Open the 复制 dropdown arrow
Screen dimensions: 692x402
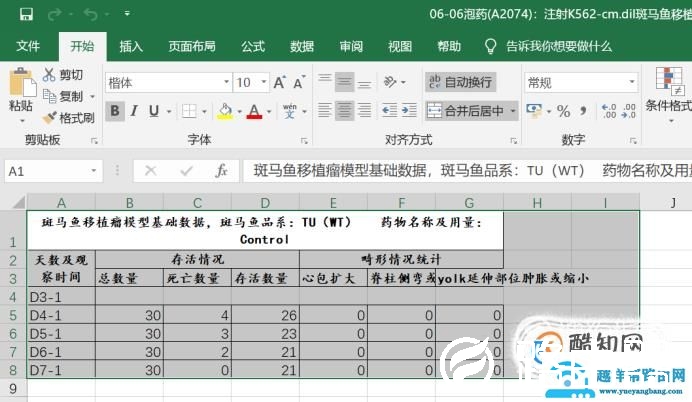click(93, 96)
